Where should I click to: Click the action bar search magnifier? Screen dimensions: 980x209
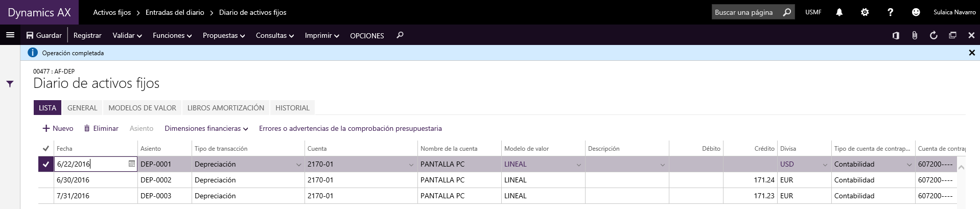click(x=400, y=35)
